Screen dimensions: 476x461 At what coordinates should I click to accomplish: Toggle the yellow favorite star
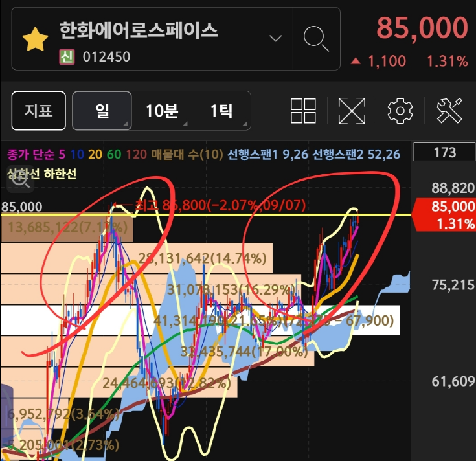click(x=35, y=39)
